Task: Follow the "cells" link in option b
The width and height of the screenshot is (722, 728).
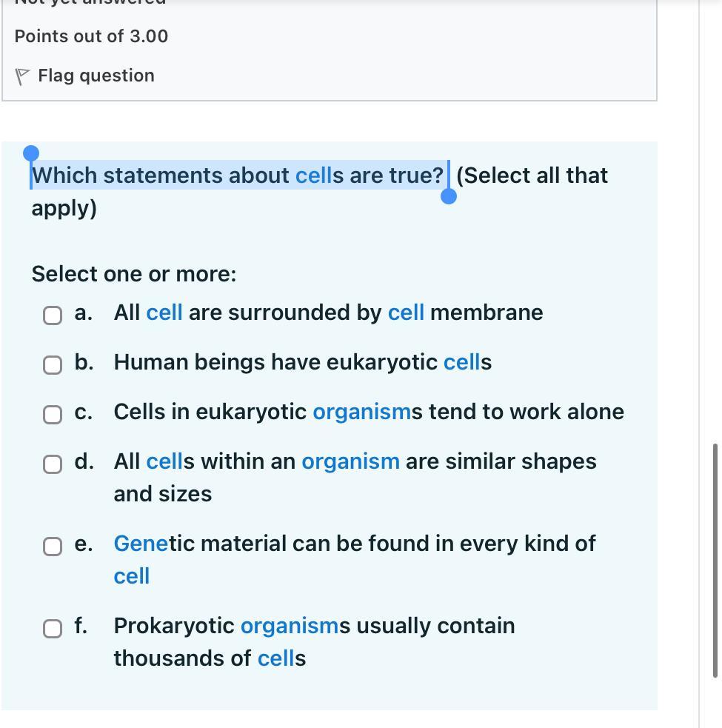Action: [461, 362]
